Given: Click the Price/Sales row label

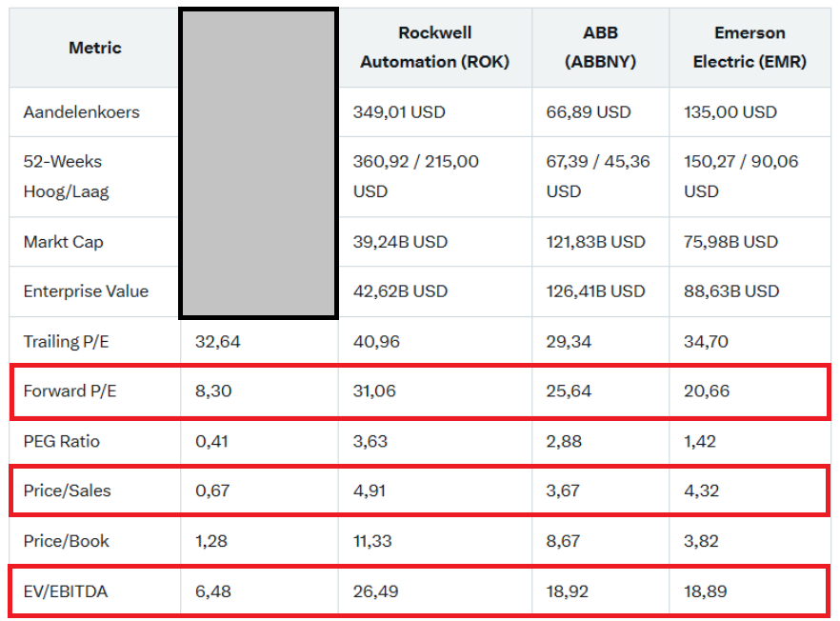Looking at the screenshot, I should coord(67,491).
